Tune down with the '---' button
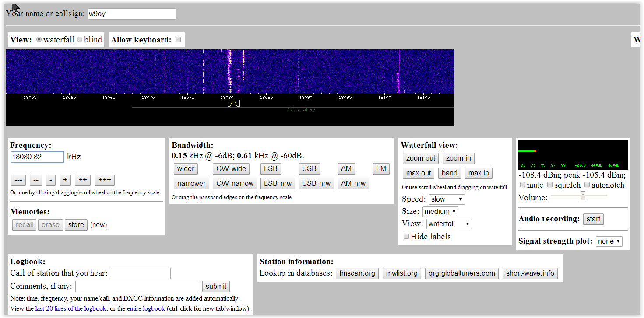 click(18, 180)
